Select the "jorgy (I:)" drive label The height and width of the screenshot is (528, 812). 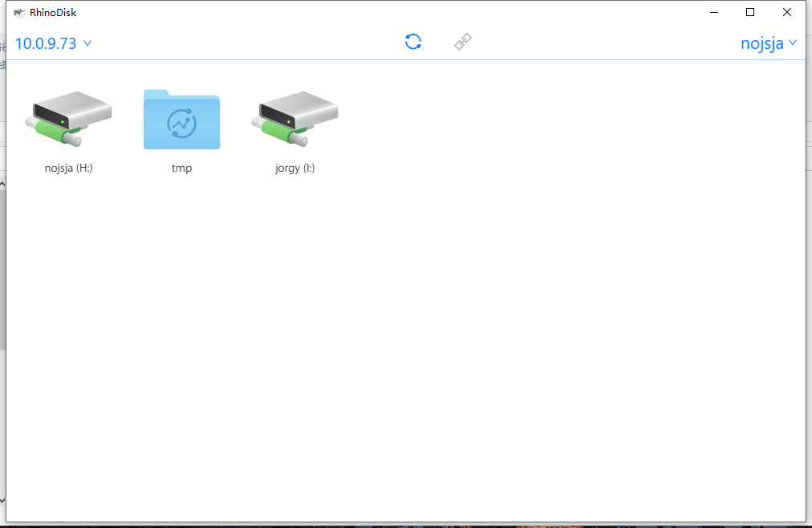[294, 169]
